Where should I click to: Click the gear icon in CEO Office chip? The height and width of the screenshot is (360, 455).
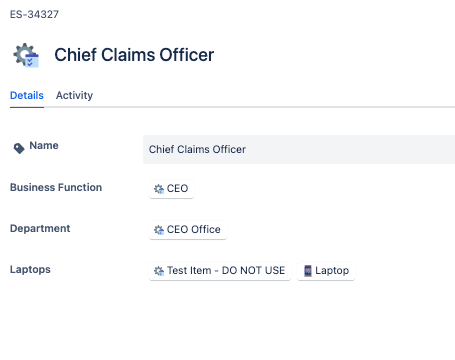pyautogui.click(x=159, y=230)
